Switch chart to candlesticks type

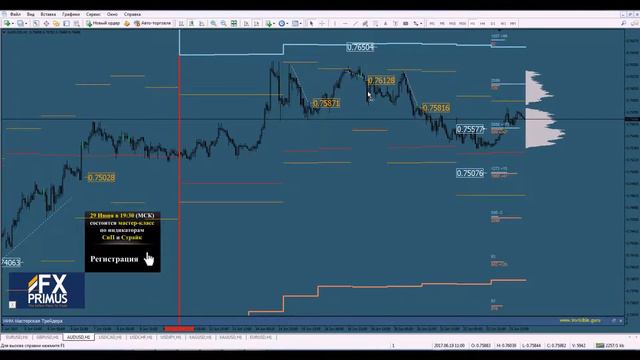pos(191,24)
